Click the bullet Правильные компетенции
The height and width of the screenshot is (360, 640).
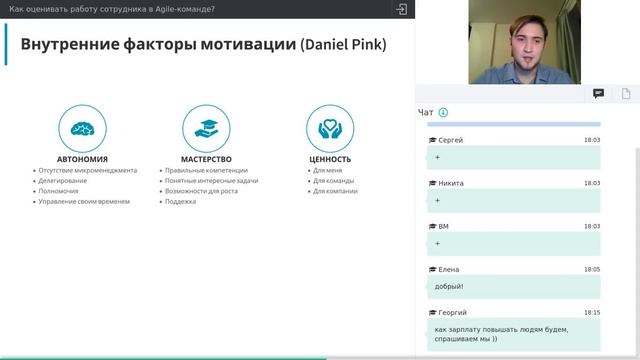(206, 170)
